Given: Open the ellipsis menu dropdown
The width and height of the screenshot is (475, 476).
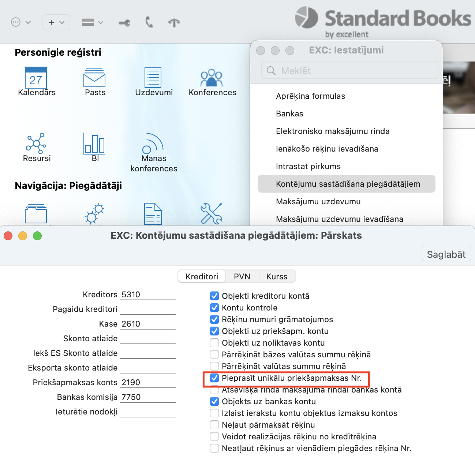Looking at the screenshot, I should coord(20,23).
